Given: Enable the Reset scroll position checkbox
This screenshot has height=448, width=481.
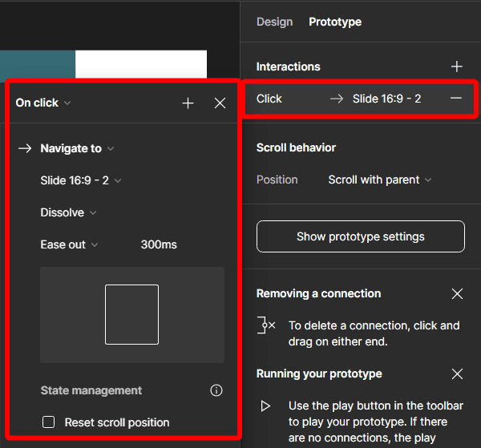Looking at the screenshot, I should [49, 422].
